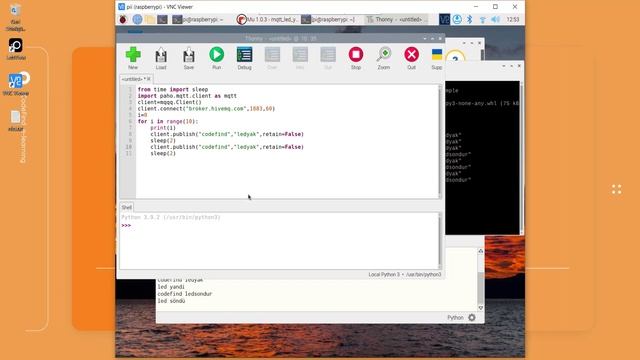This screenshot has height=360, width=640.
Task: Click the last sleep(2) line
Action: [x=163, y=153]
